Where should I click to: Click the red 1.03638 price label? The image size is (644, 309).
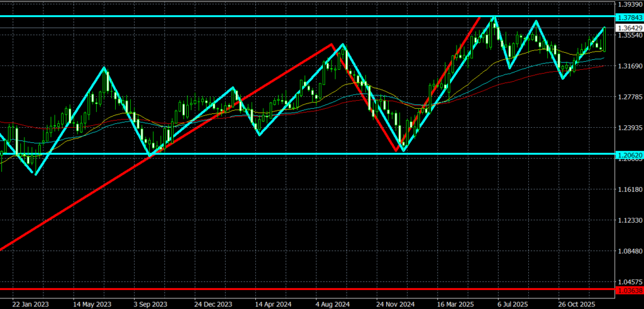[x=628, y=290]
